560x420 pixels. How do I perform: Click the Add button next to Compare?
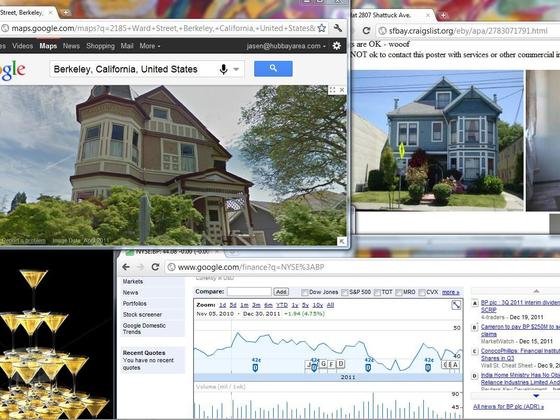(x=281, y=292)
